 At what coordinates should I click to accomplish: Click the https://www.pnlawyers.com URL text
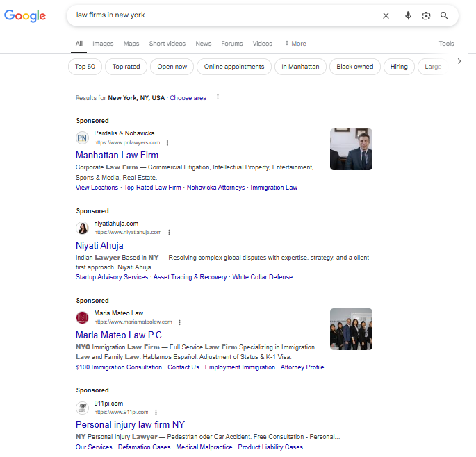[x=127, y=142]
